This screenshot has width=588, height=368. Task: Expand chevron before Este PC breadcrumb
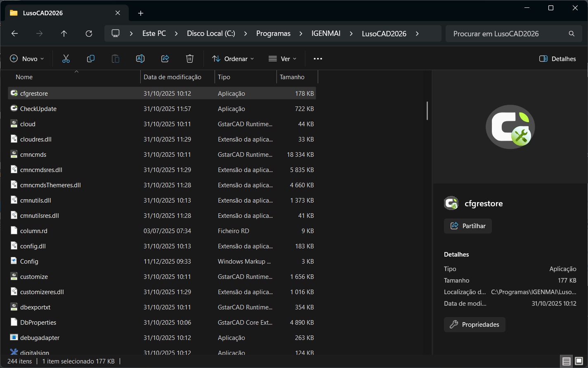point(132,33)
